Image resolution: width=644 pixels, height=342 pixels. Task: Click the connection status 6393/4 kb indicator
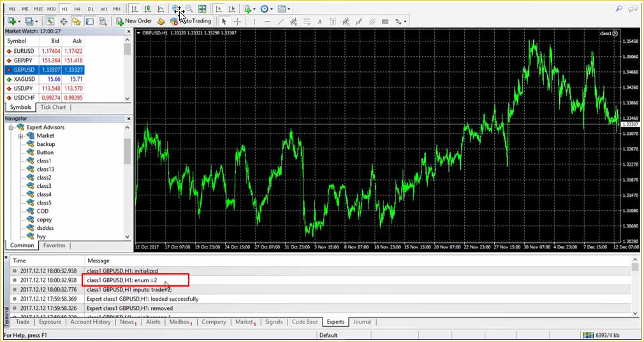[x=601, y=336]
